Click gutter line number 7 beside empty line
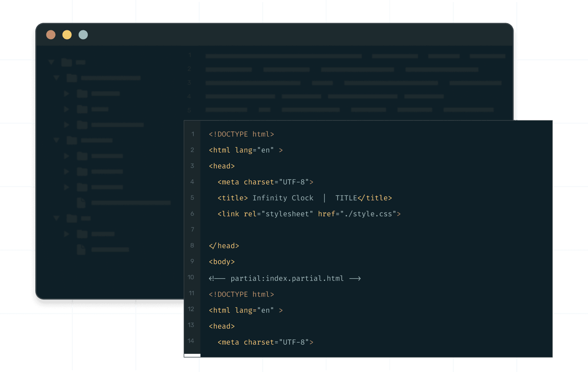588x372 pixels. pyautogui.click(x=193, y=230)
